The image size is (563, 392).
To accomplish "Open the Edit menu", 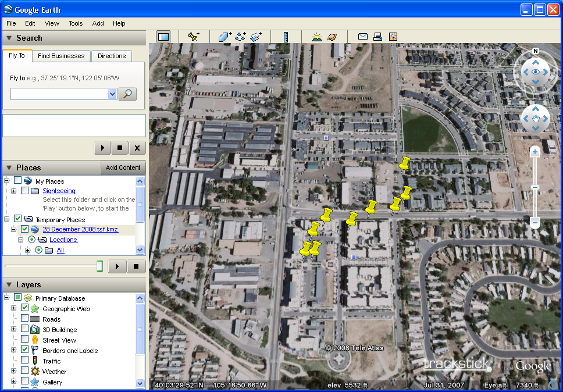I will click(30, 23).
